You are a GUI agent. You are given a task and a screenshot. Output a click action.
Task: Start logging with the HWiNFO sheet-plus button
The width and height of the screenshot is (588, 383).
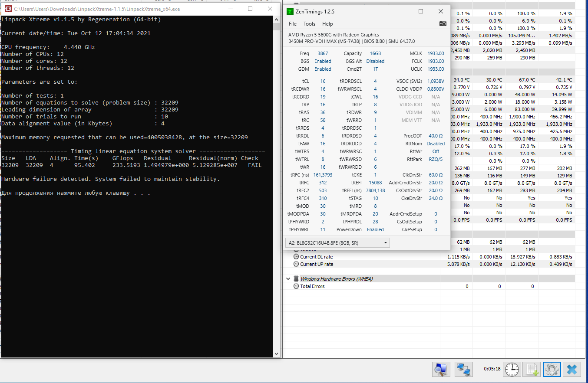click(532, 370)
